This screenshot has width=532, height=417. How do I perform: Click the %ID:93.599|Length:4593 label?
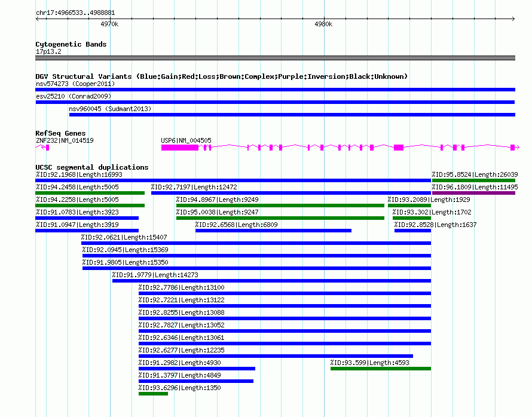pyautogui.click(x=370, y=363)
